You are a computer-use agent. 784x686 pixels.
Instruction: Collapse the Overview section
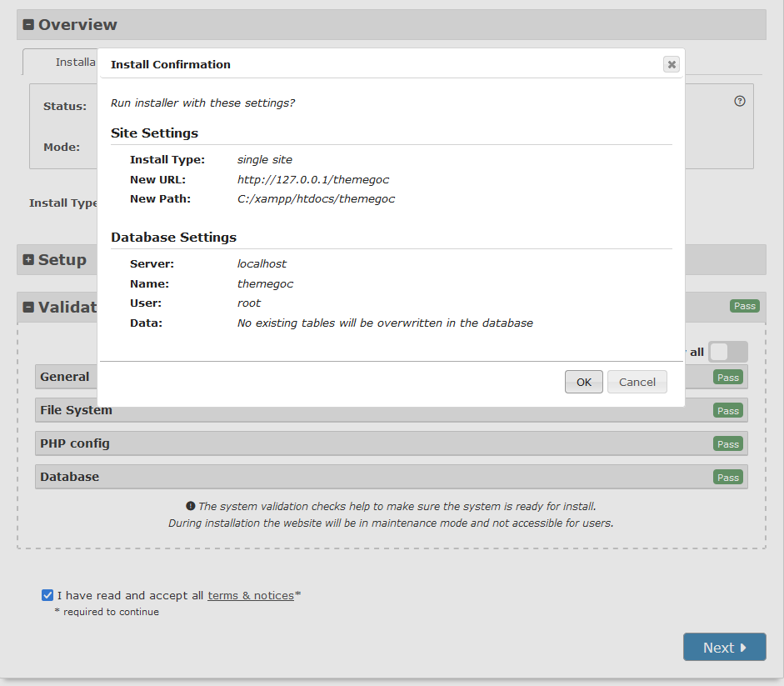[x=28, y=24]
